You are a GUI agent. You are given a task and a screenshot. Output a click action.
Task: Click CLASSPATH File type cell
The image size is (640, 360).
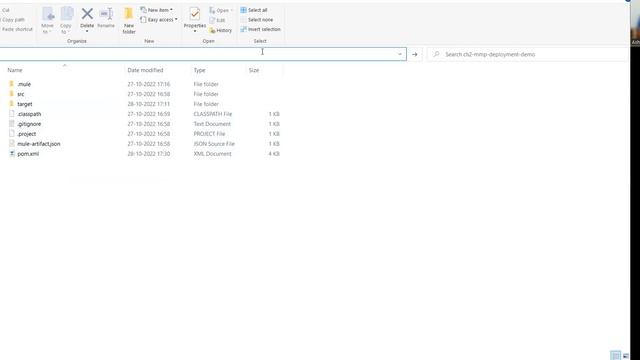click(x=213, y=114)
